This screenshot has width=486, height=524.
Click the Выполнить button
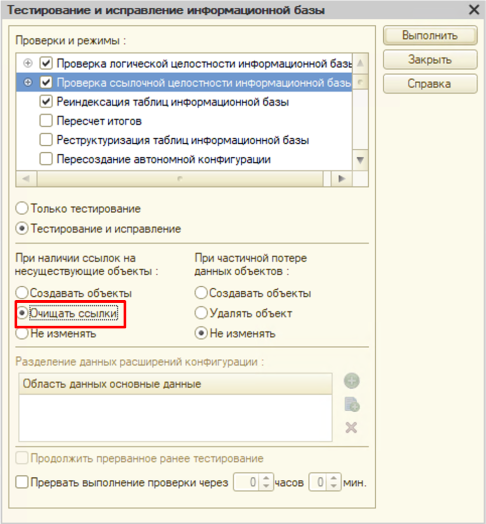(430, 35)
